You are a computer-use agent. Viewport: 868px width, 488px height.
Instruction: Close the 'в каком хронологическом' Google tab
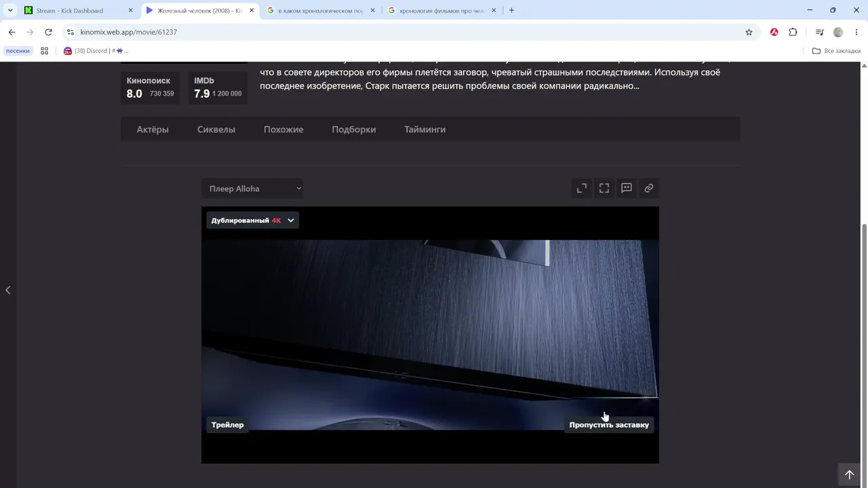point(372,10)
